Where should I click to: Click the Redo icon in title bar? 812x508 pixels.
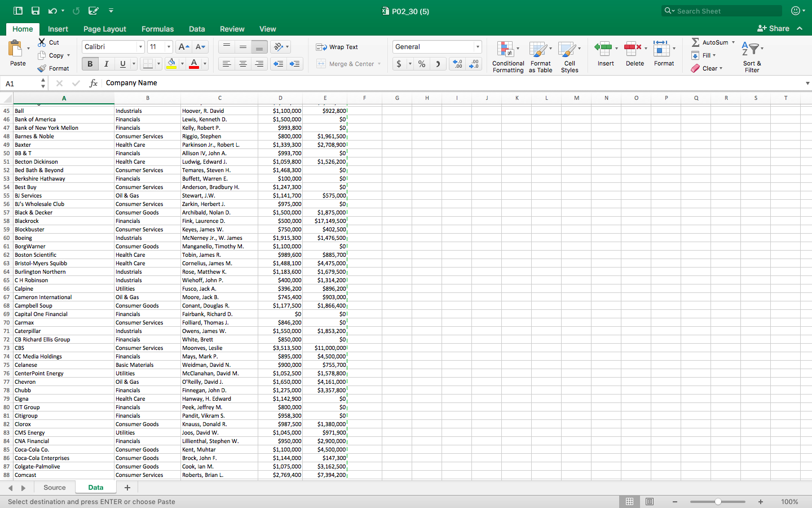[x=76, y=11]
